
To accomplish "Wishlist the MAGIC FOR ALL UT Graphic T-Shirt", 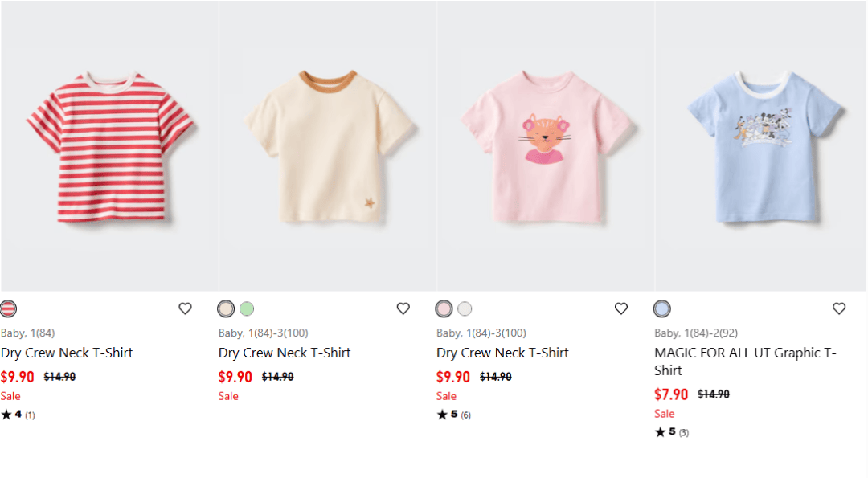I will (839, 308).
